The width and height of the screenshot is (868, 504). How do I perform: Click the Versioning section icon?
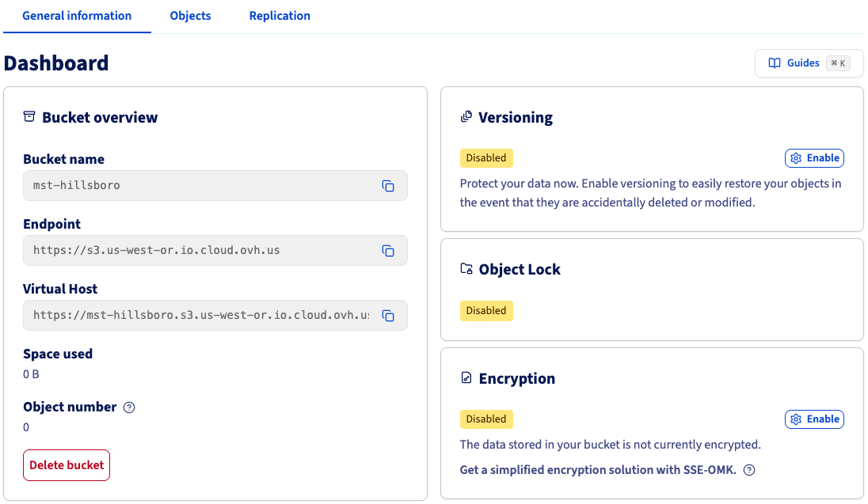pyautogui.click(x=466, y=117)
